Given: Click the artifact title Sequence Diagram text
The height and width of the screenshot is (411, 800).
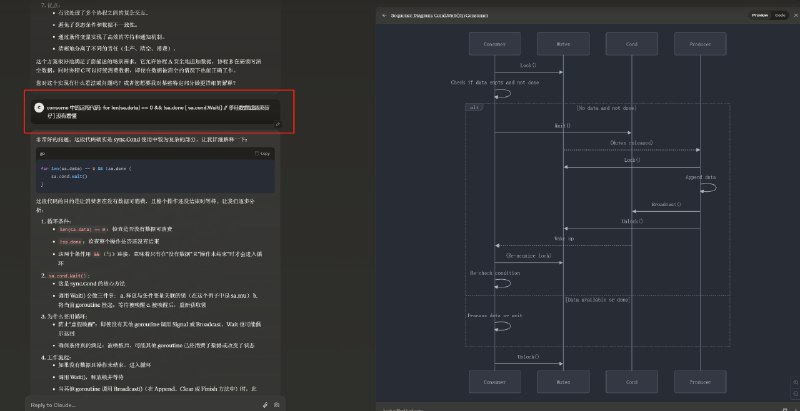Looking at the screenshot, I should click(439, 15).
